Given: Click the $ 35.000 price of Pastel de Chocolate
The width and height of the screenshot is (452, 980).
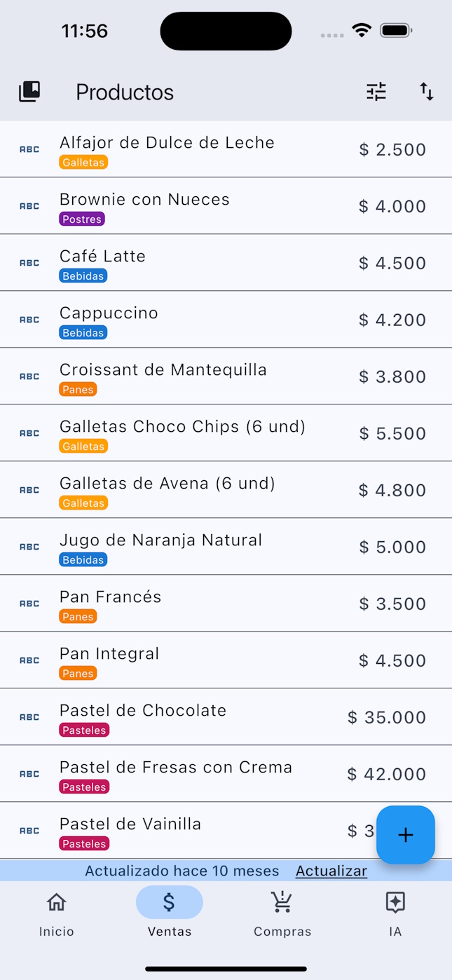Looking at the screenshot, I should [387, 718].
